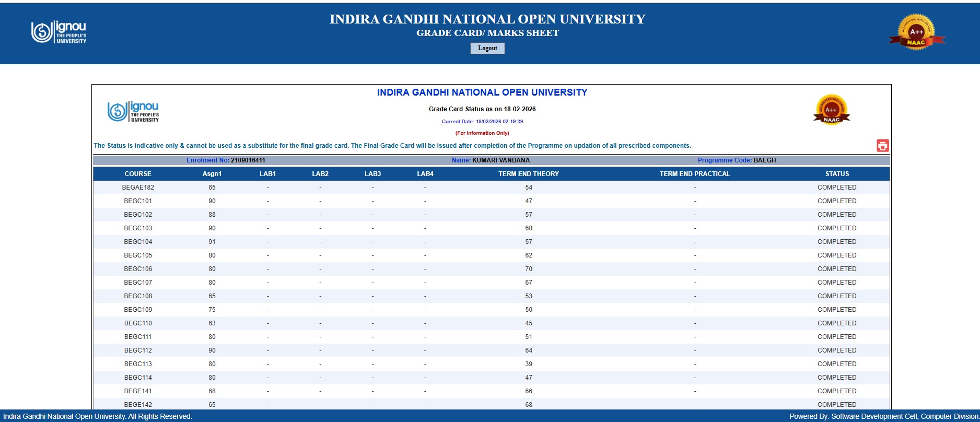This screenshot has height=422, width=980.
Task: Click the red print icon
Action: 882,146
